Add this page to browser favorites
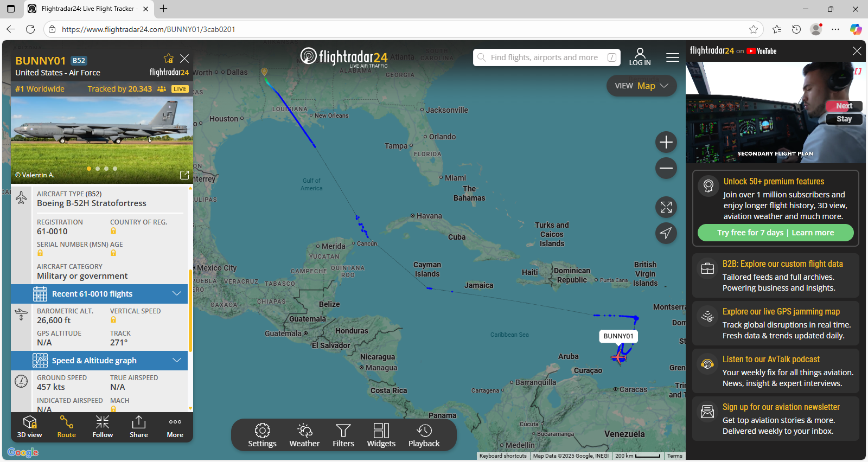Screen dimensions: 868x462 pos(754,29)
